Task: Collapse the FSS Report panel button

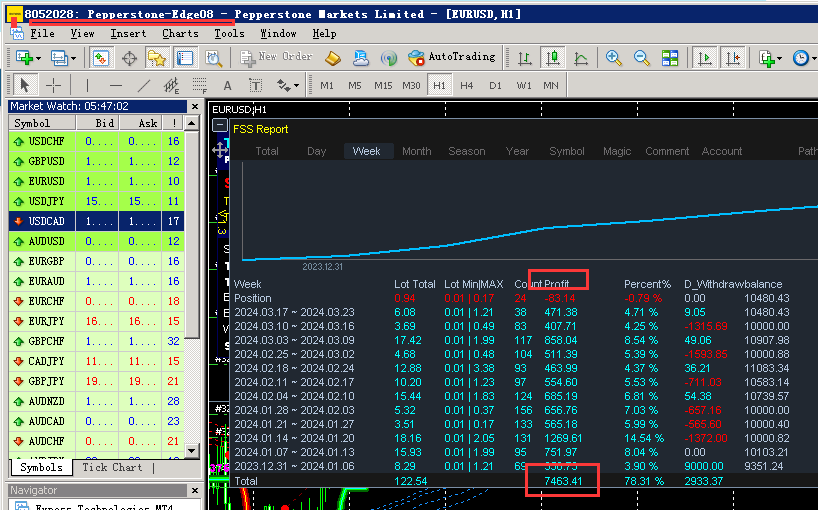Action: pyautogui.click(x=220, y=125)
